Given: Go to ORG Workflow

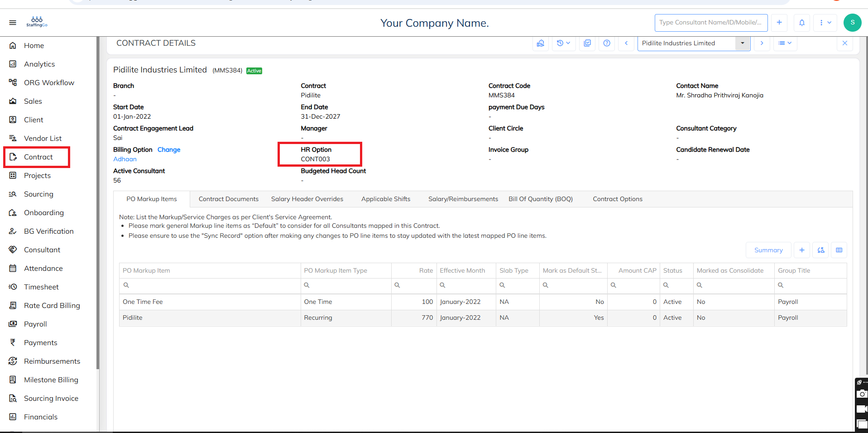Looking at the screenshot, I should pyautogui.click(x=49, y=82).
